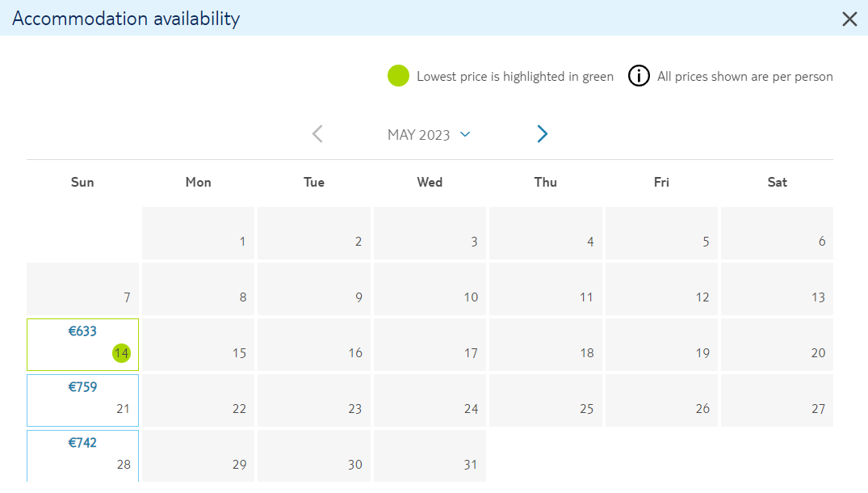Click the May 6 Saturday cell

(777, 234)
